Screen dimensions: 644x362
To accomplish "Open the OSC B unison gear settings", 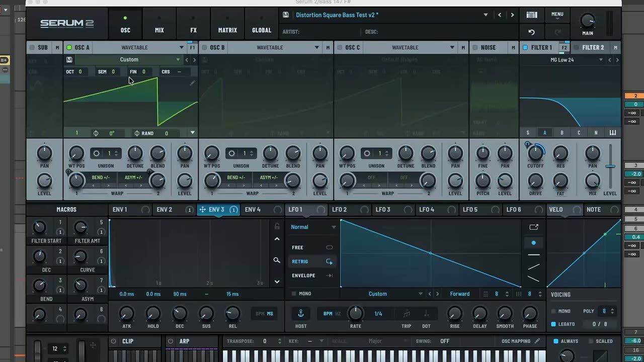I will pyautogui.click(x=231, y=153).
